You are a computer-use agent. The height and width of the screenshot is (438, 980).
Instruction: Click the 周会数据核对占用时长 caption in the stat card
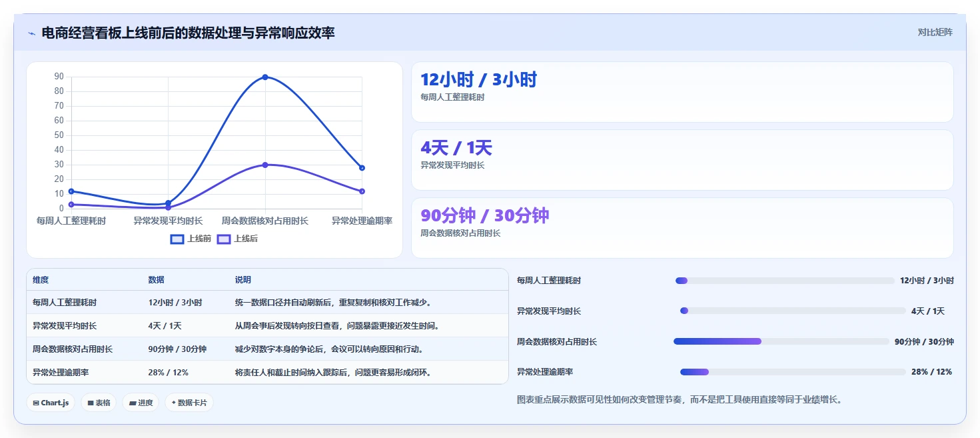pos(460,233)
